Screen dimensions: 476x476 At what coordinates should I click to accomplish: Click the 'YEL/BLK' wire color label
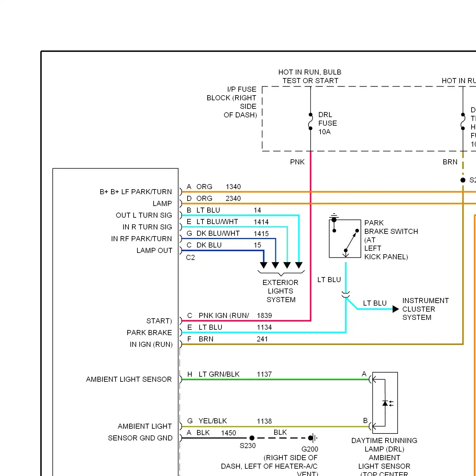pos(213,421)
